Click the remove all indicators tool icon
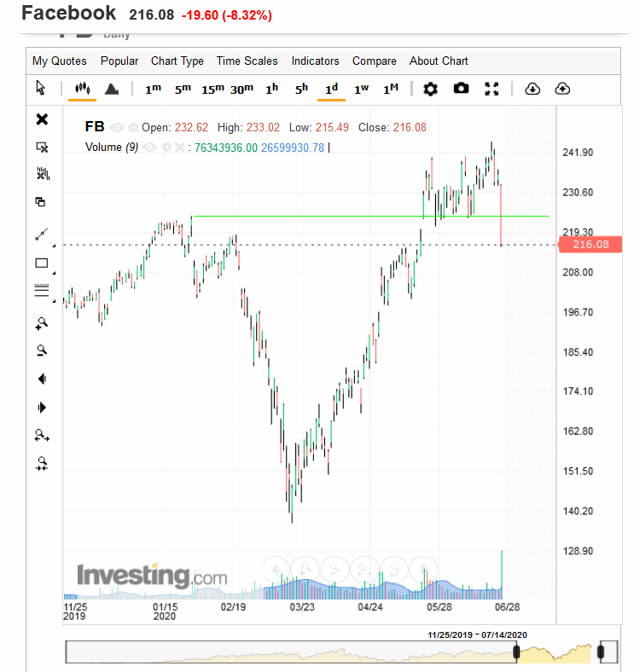 [x=43, y=174]
